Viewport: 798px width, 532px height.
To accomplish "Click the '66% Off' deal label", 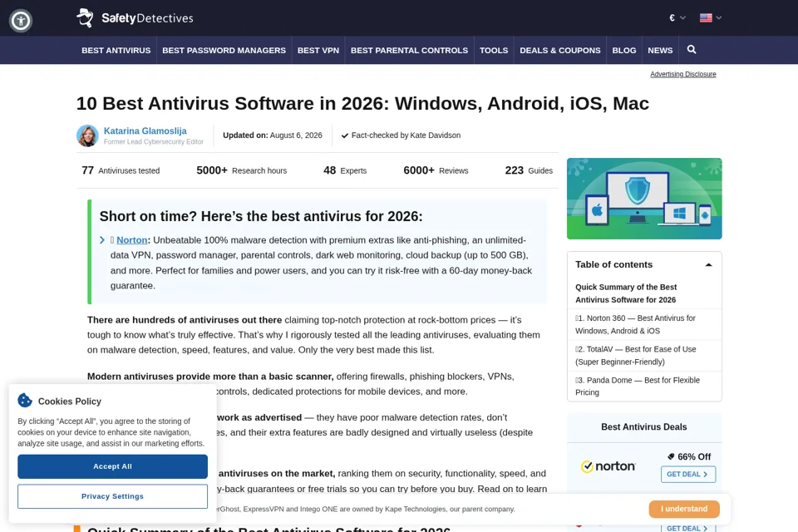I will [x=689, y=456].
